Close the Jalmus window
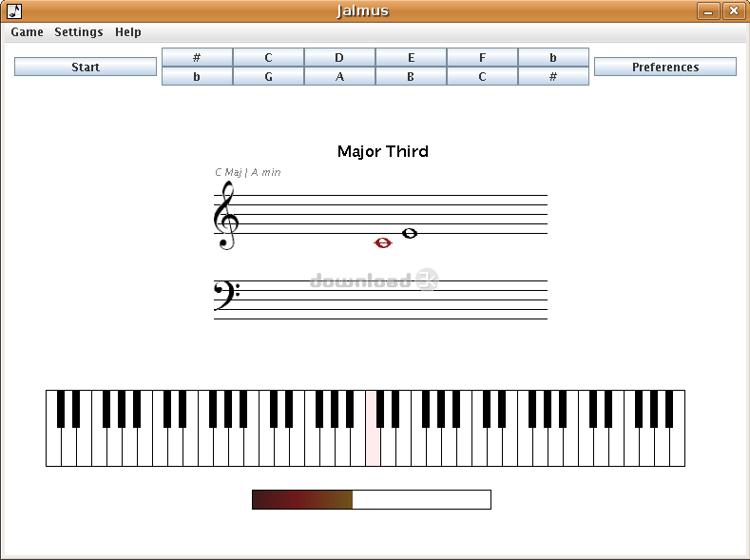Screen dimensions: 750x560 [x=734, y=10]
